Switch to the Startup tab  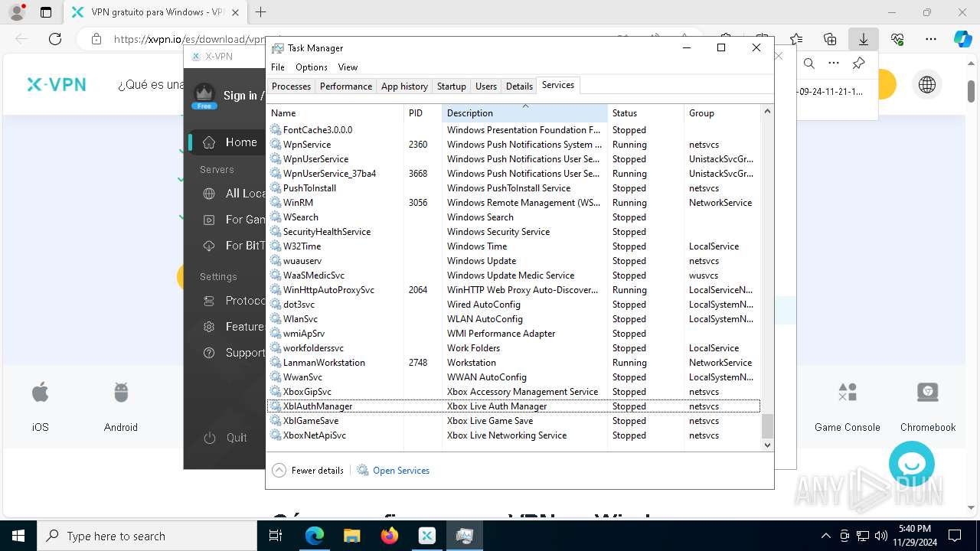pos(452,86)
